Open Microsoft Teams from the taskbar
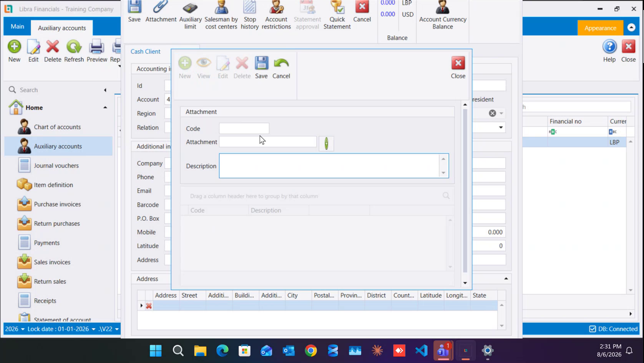 coord(443,350)
